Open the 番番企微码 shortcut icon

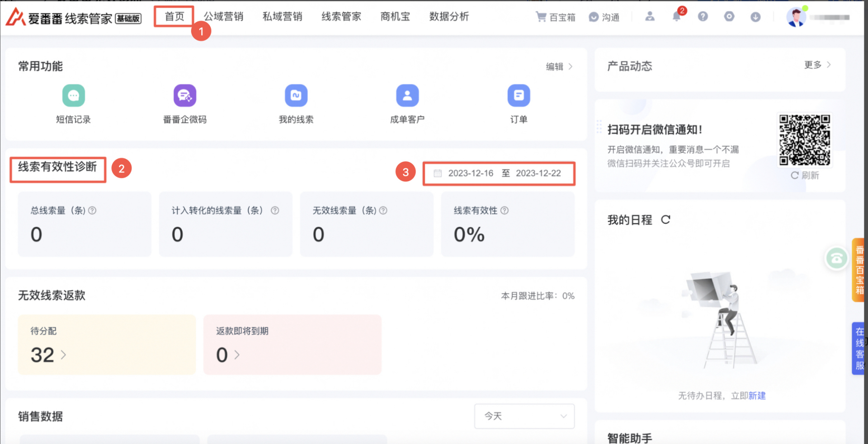184,96
